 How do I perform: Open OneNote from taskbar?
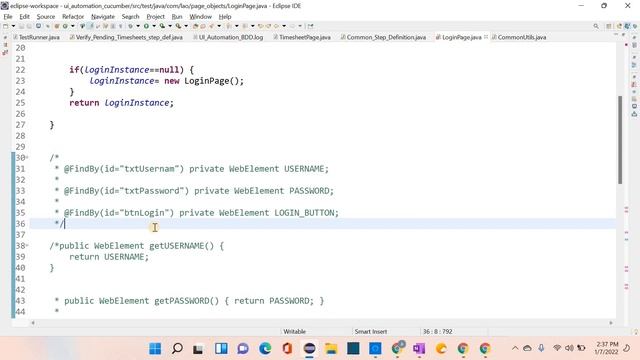(x=419, y=349)
